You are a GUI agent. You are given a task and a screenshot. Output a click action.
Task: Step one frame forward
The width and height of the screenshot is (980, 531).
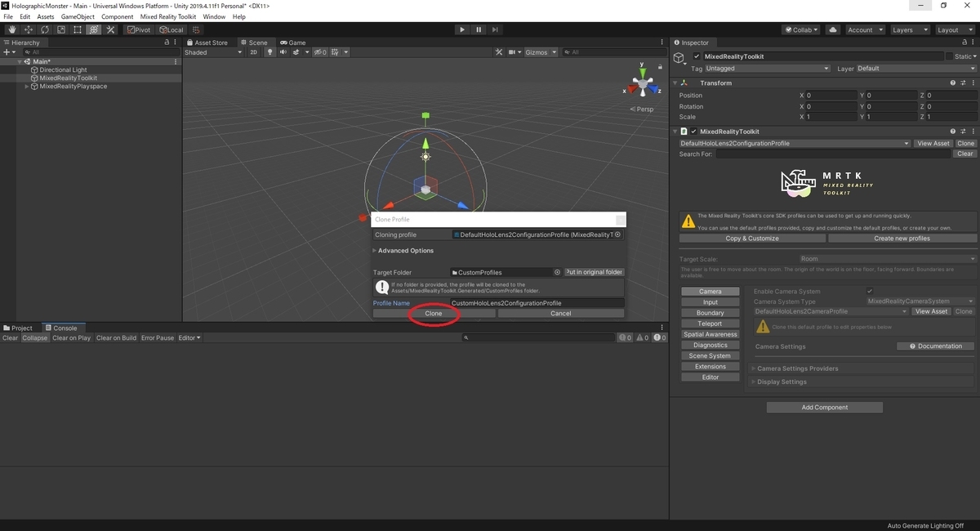495,29
